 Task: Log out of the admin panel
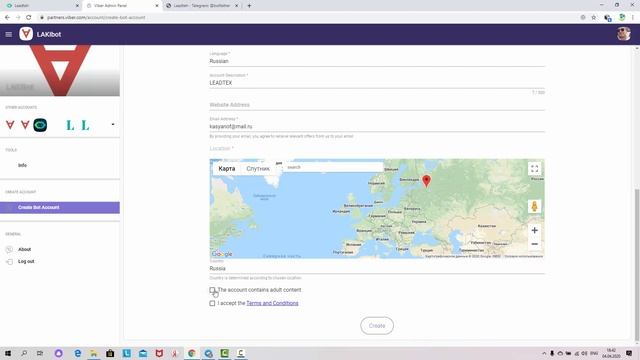(26, 261)
